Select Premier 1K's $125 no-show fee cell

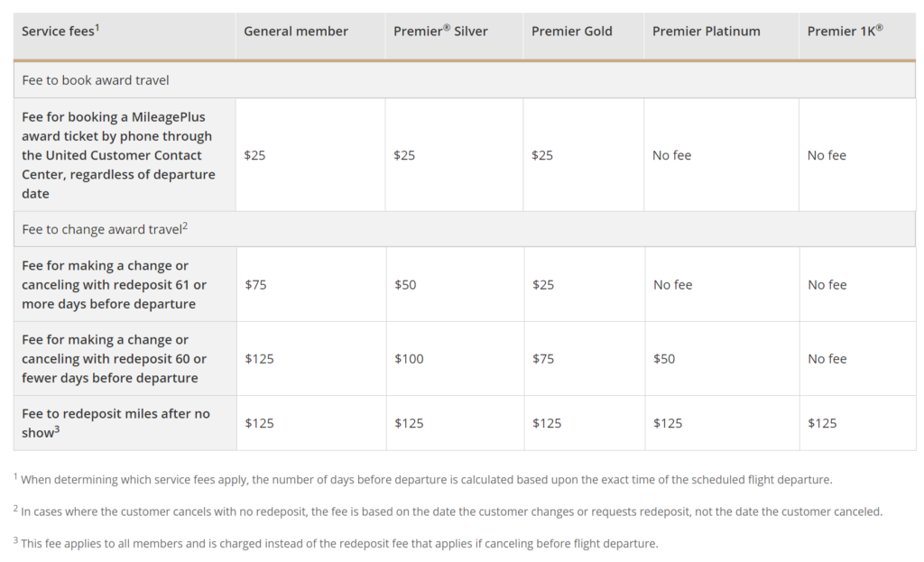click(822, 423)
